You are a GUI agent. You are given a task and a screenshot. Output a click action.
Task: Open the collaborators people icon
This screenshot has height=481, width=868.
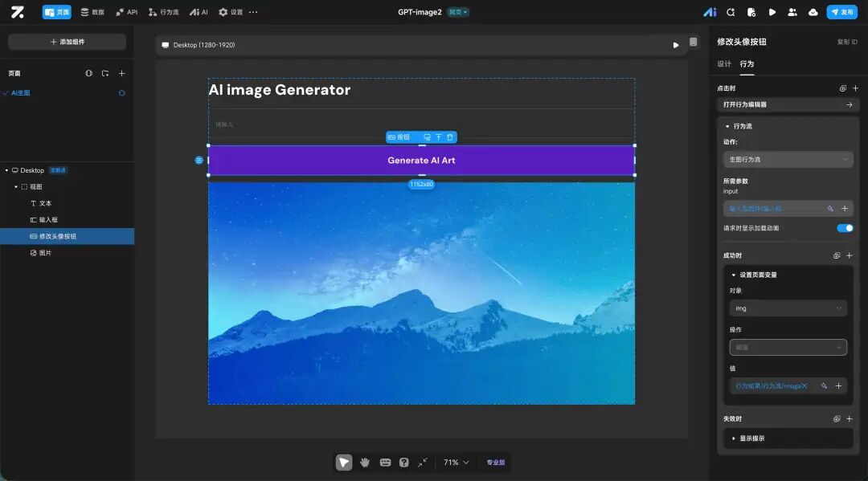(792, 12)
